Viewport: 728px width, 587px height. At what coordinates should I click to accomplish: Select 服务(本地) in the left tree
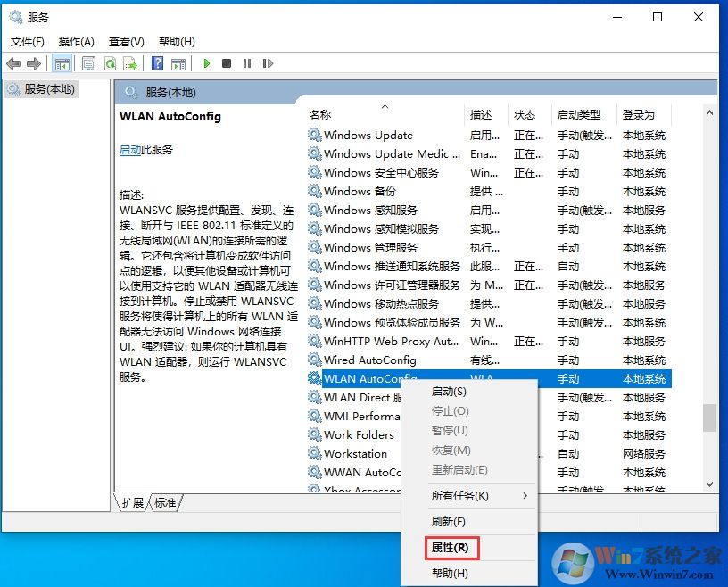(x=43, y=88)
